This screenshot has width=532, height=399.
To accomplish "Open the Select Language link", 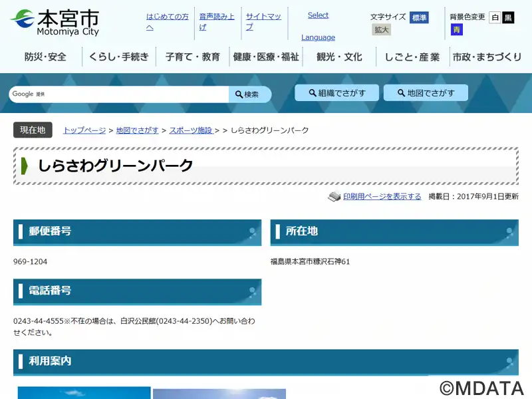I will (318, 26).
